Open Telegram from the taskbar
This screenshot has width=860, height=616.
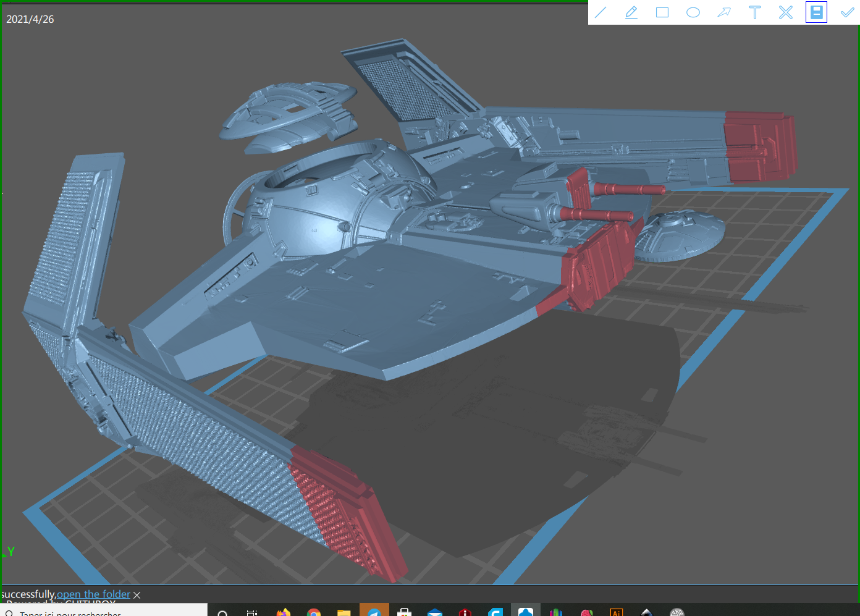[374, 610]
